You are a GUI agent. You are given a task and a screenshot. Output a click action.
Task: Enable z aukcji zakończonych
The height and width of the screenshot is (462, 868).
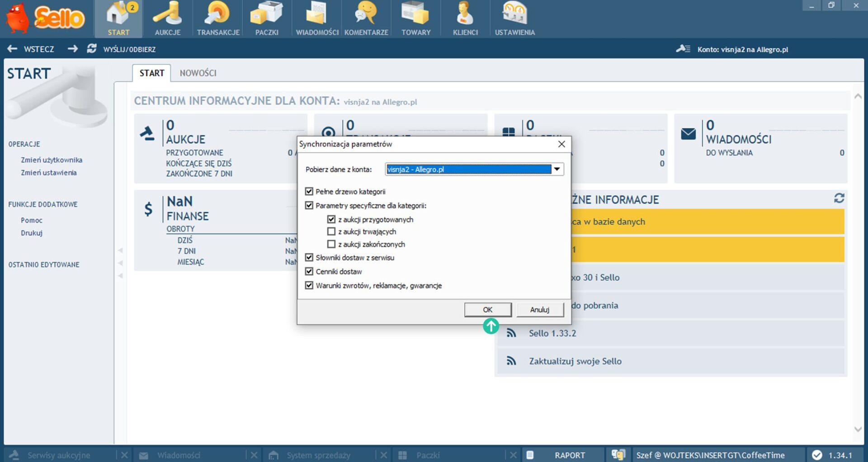click(x=331, y=244)
